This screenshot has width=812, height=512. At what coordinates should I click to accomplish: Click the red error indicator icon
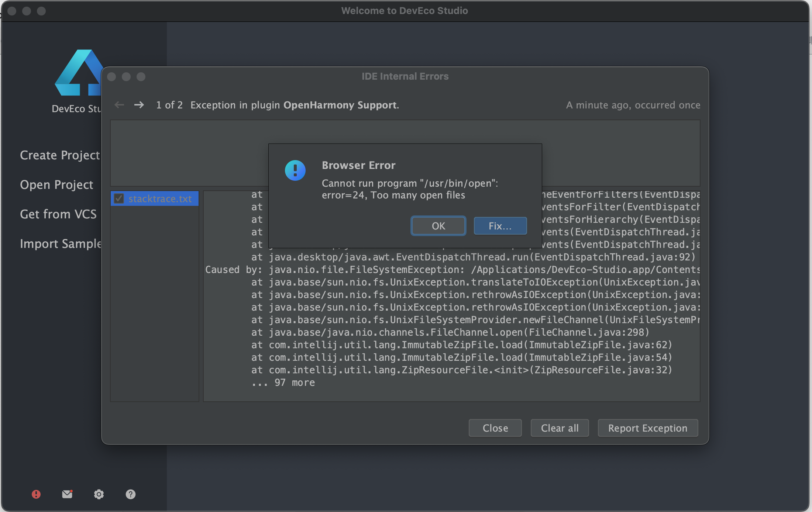point(36,494)
